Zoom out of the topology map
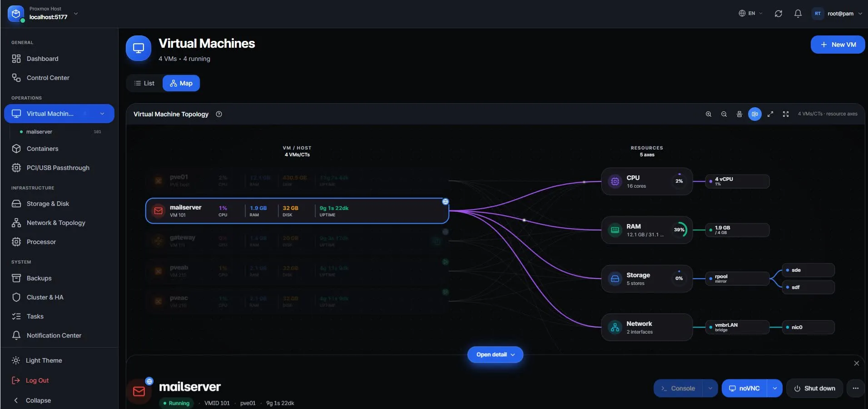This screenshot has width=868, height=409. tap(724, 114)
